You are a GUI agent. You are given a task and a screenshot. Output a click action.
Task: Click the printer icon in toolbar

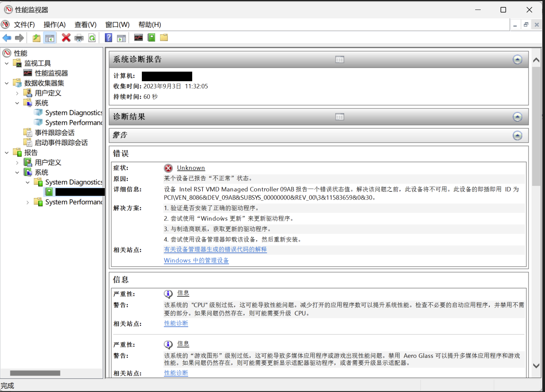click(x=79, y=38)
